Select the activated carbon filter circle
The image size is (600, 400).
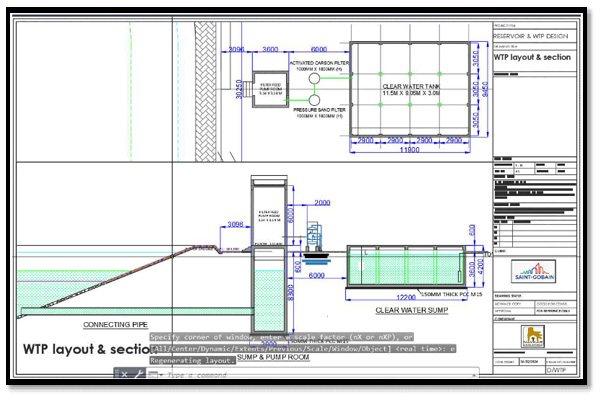[x=314, y=78]
